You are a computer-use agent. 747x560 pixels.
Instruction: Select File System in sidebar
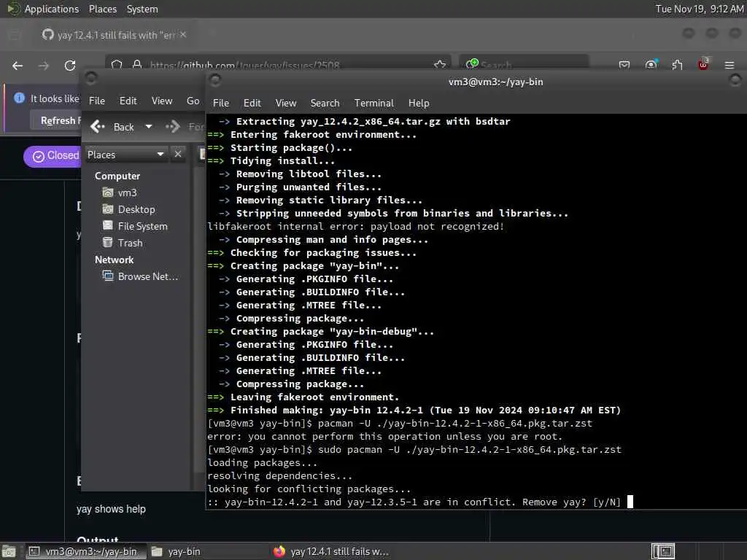[x=135, y=226]
